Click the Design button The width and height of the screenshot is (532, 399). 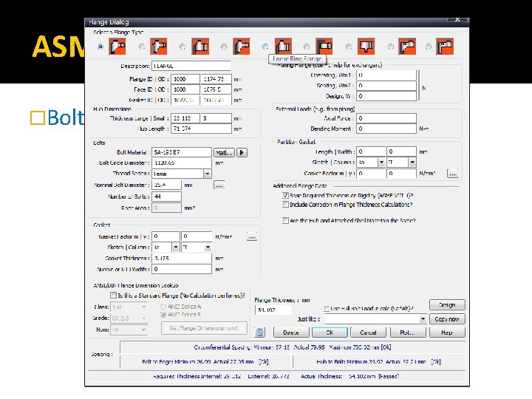pyautogui.click(x=447, y=304)
